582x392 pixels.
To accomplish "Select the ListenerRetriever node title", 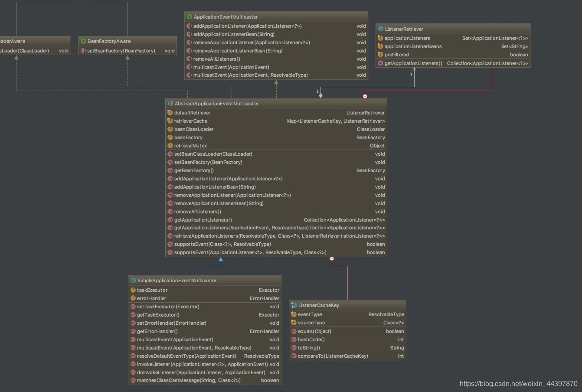I will [x=404, y=29].
